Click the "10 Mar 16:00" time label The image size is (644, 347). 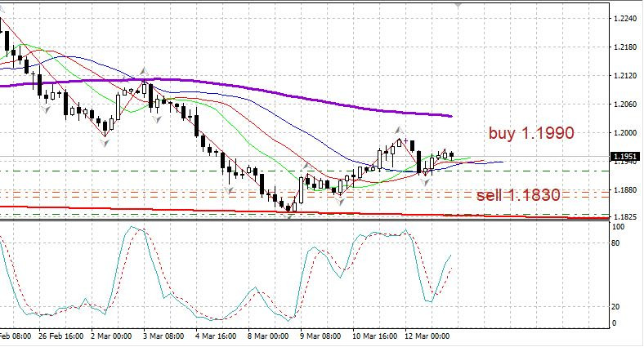(x=374, y=336)
